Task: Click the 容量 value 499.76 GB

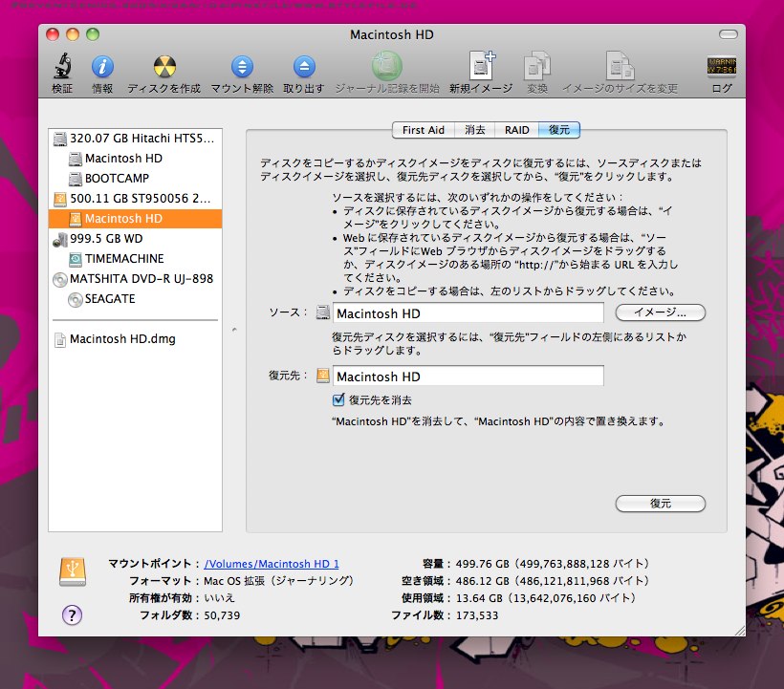Action: pos(553,564)
